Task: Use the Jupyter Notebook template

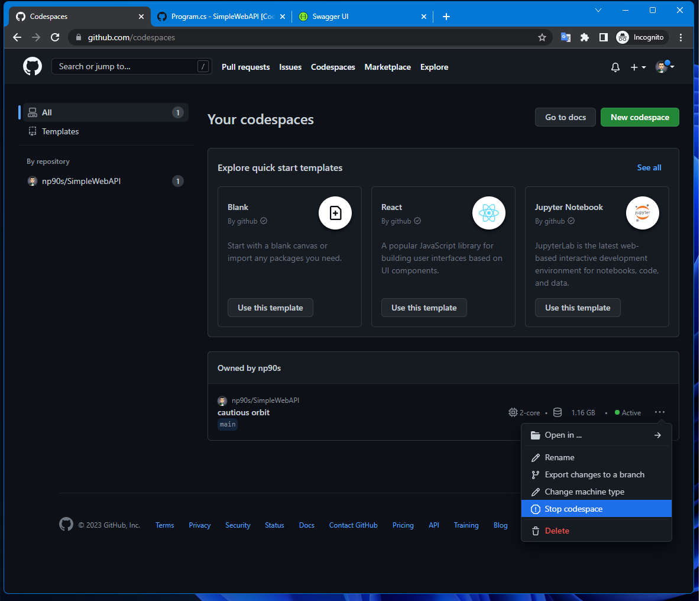Action: tap(577, 308)
